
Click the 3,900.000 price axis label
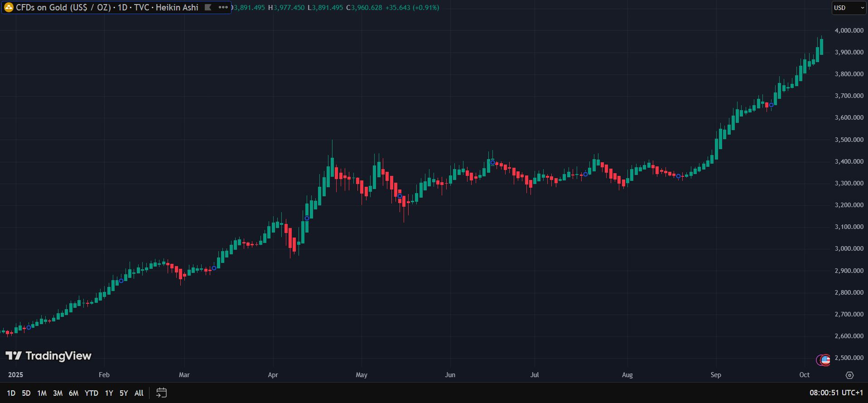[x=849, y=52]
